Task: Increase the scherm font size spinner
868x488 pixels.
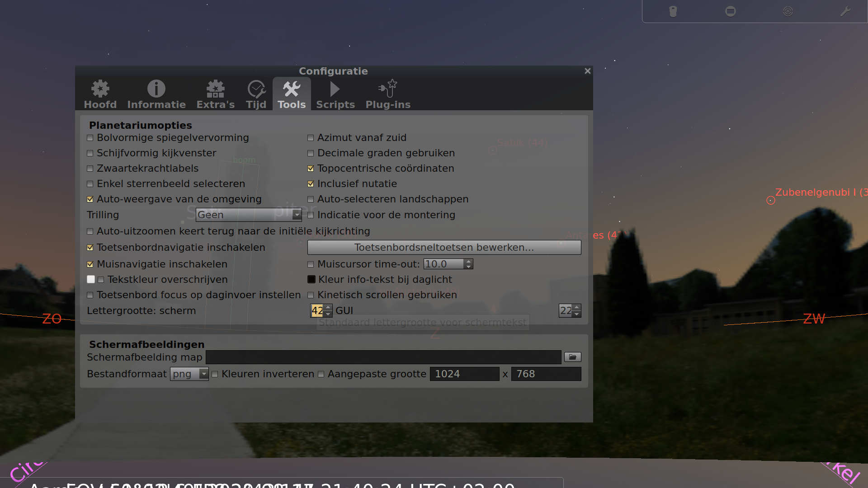Action: click(328, 307)
